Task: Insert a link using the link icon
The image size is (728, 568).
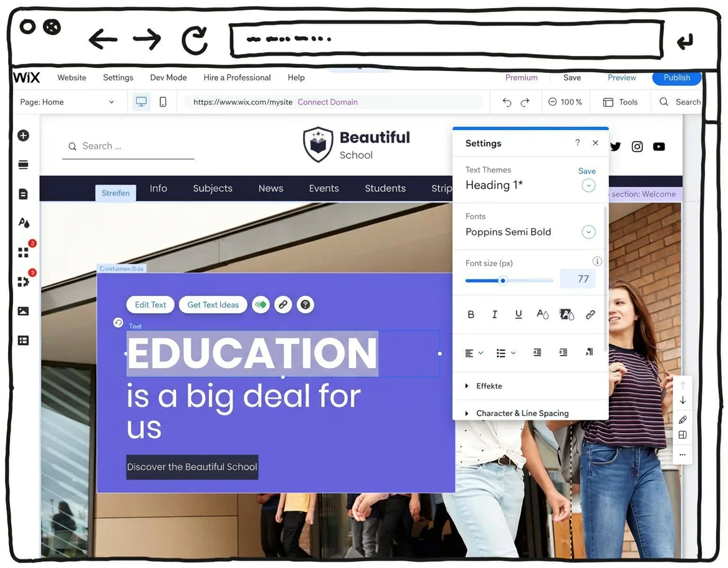Action: pos(590,314)
